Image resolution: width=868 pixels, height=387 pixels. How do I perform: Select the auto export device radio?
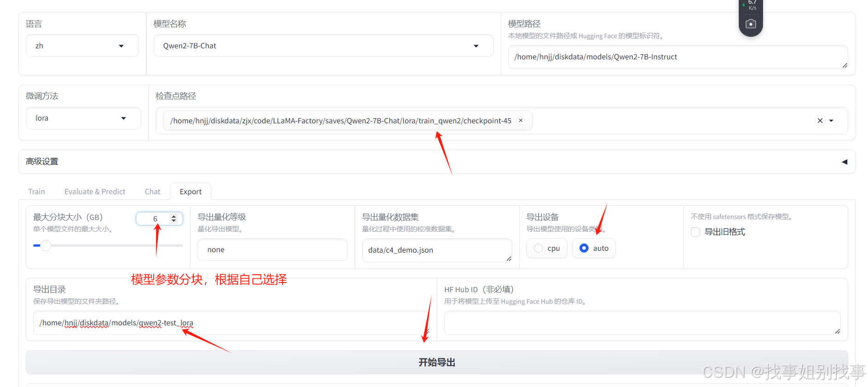pyautogui.click(x=594, y=248)
